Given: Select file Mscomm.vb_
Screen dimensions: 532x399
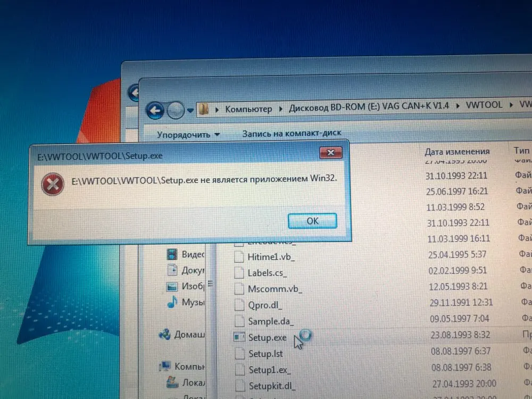Looking at the screenshot, I should pyautogui.click(x=275, y=289).
